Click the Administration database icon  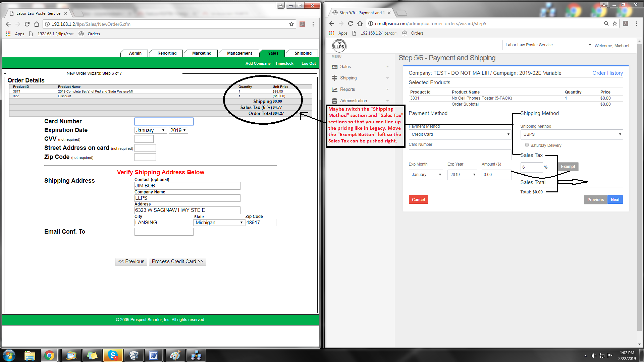pos(334,101)
